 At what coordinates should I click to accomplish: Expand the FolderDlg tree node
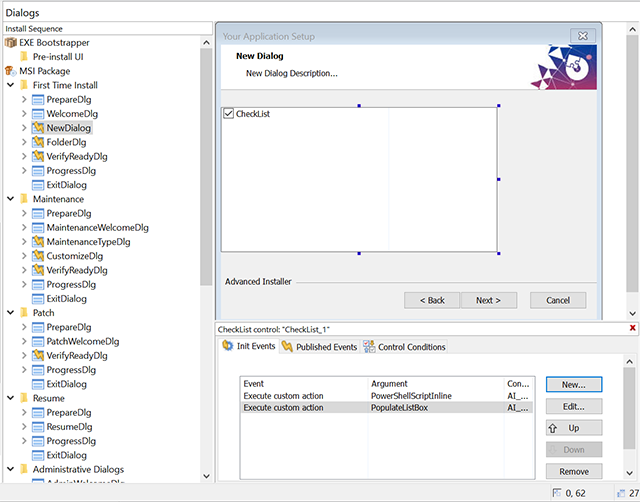click(24, 143)
